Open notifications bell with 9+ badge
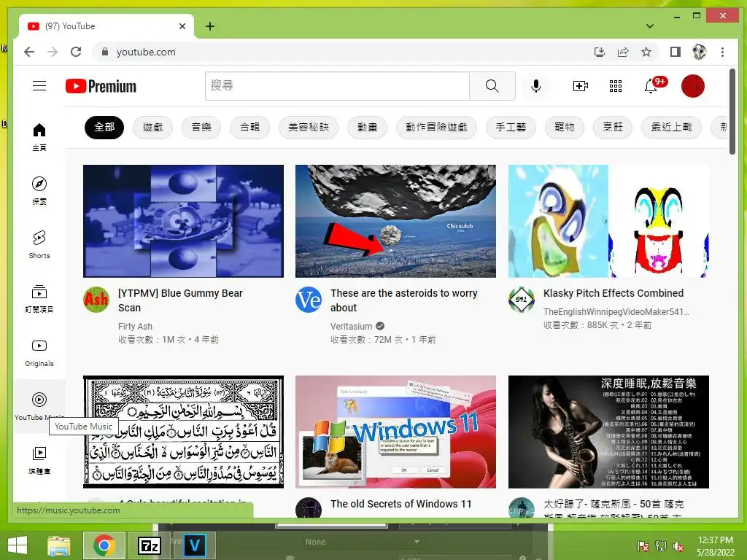This screenshot has height=560, width=747. click(651, 86)
